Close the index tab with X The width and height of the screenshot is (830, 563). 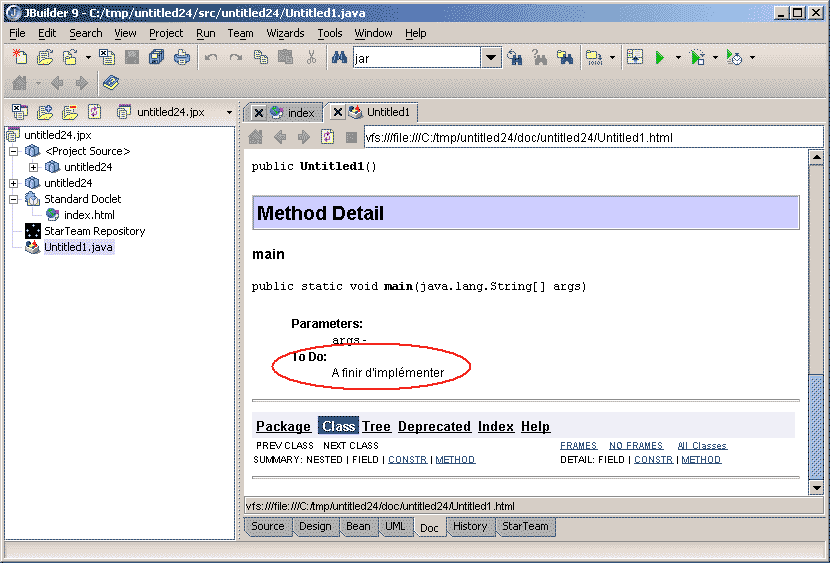259,113
